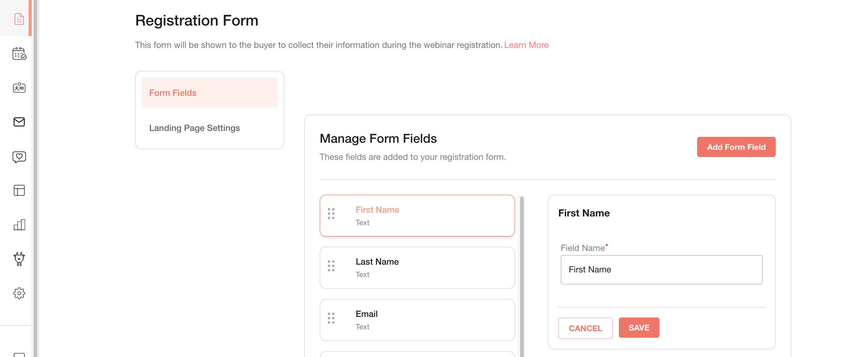Open the email envelope icon in sidebar

pyautogui.click(x=19, y=122)
